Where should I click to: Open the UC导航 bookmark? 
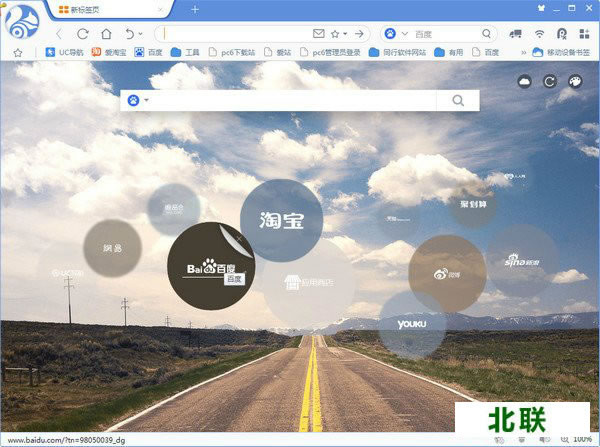pyautogui.click(x=64, y=52)
